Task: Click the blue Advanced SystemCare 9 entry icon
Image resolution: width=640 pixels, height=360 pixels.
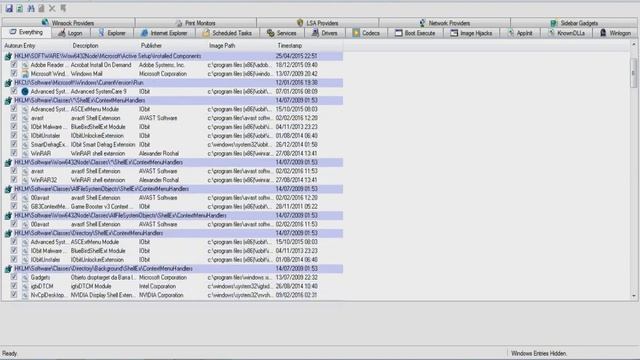Action: coord(25,91)
